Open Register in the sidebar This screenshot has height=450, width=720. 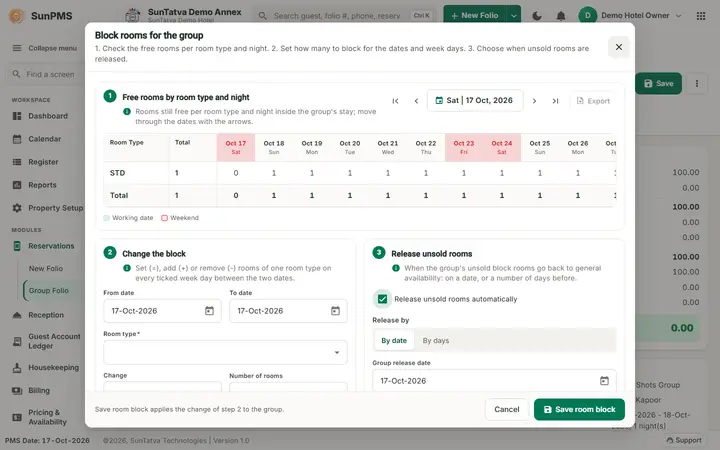pos(44,162)
